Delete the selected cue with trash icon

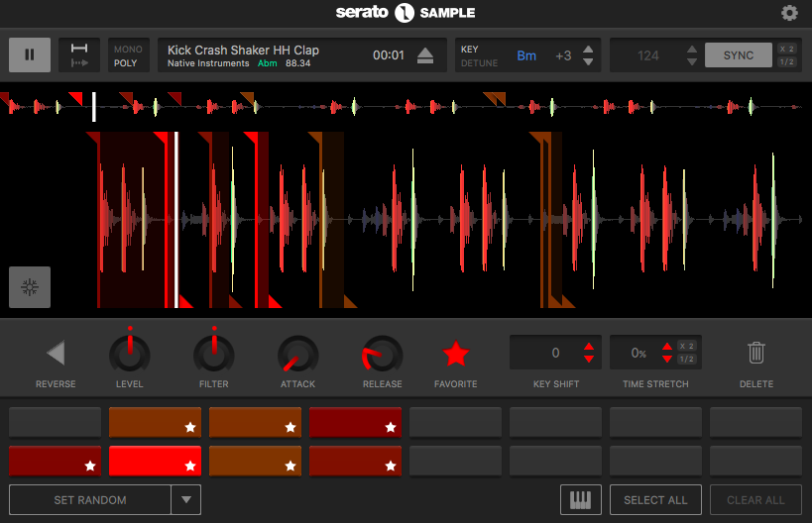(756, 353)
